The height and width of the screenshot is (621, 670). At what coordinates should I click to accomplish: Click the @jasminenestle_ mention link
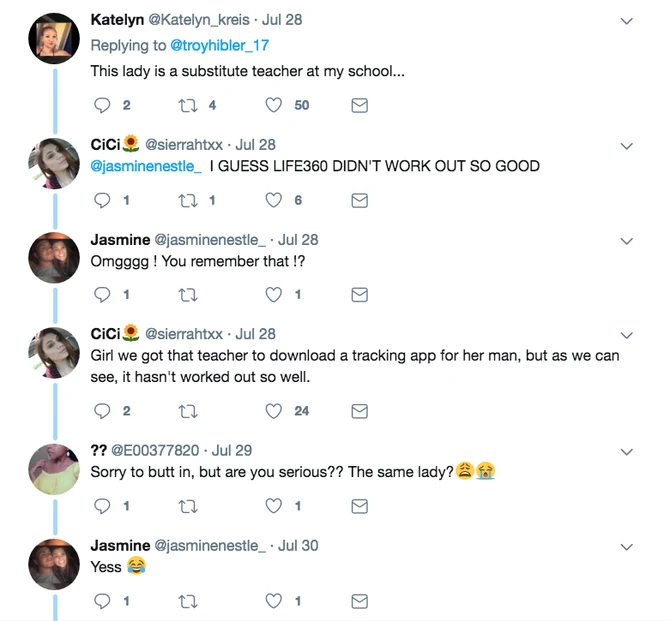coord(146,166)
